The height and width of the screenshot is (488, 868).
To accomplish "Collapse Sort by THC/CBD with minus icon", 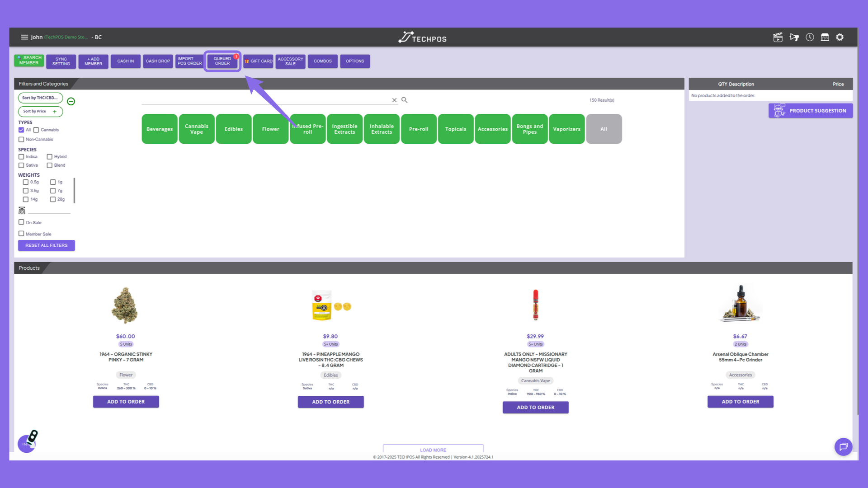I will [71, 101].
